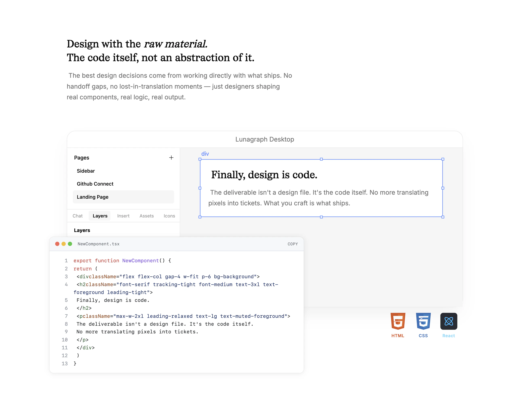Click top-left resize handle of selected div

click(x=200, y=159)
